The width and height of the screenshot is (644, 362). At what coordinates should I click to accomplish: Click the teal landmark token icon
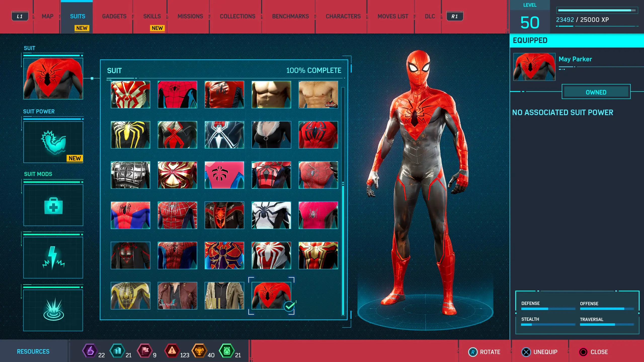117,351
